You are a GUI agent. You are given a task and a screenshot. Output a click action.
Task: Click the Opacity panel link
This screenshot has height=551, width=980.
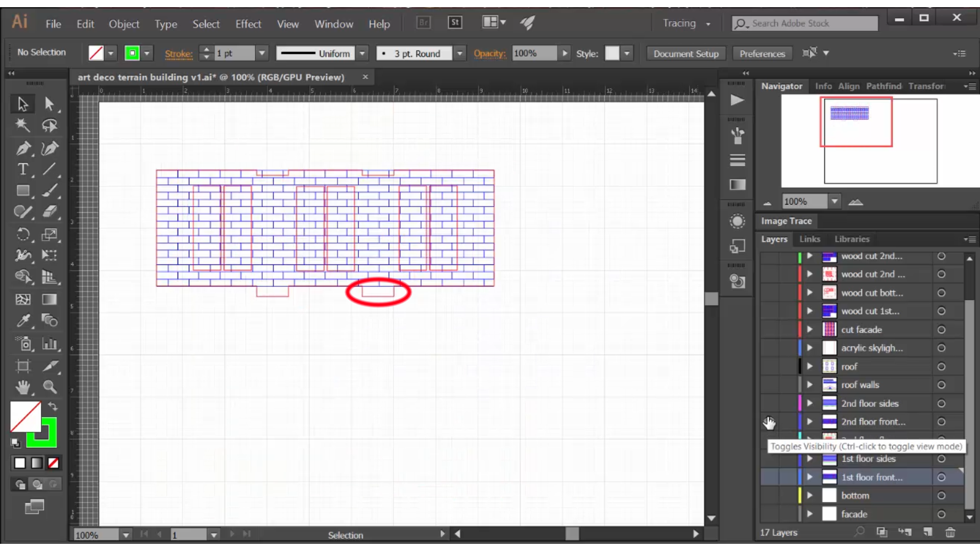click(x=489, y=54)
